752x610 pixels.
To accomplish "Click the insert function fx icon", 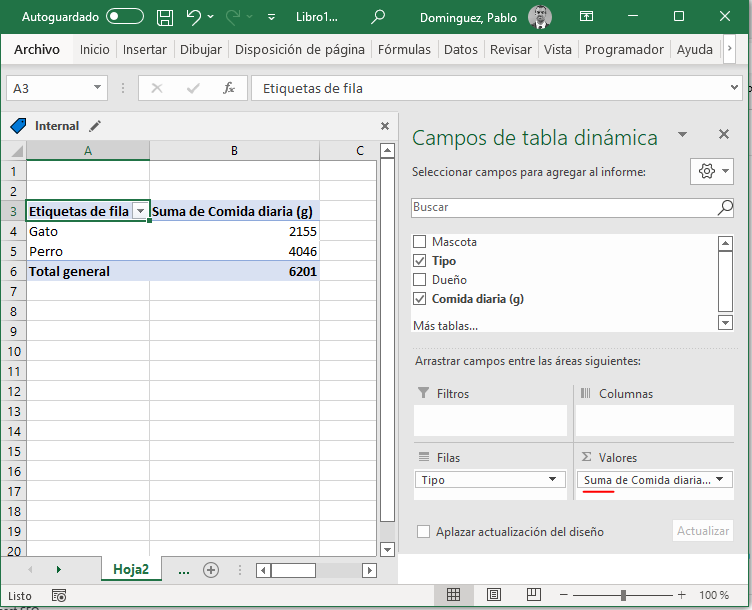I will coord(229,88).
